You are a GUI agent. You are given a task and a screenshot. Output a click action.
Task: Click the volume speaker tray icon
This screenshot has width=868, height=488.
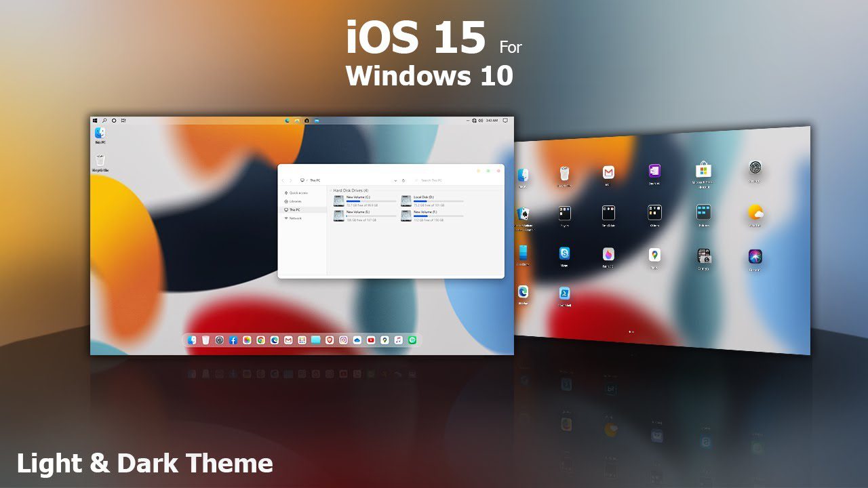(480, 121)
